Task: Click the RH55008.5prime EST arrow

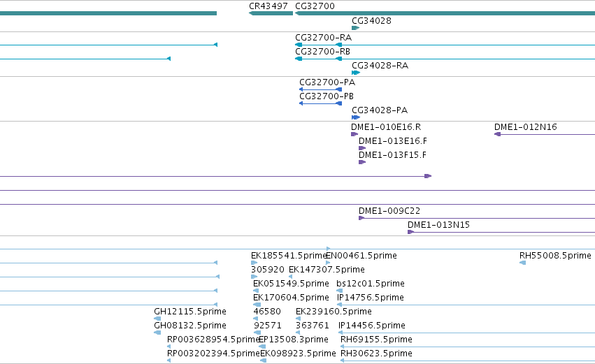Action: (522, 263)
